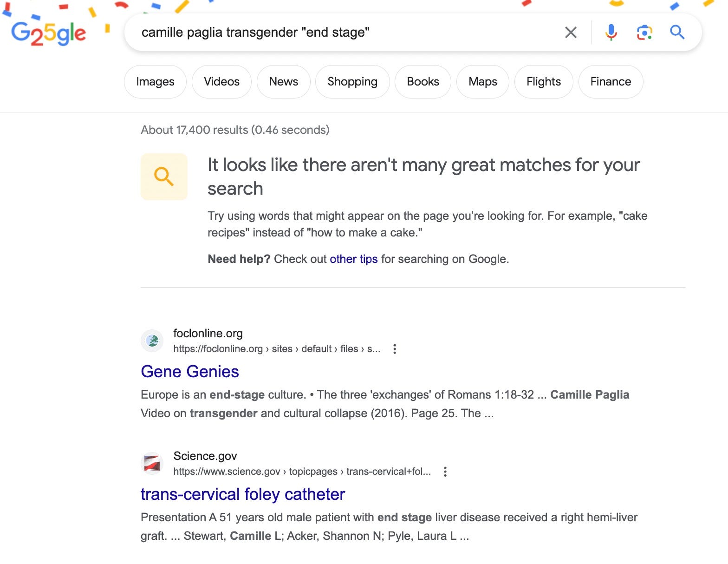Click the search box text field
Viewport: 728px width, 564px height.
344,33
